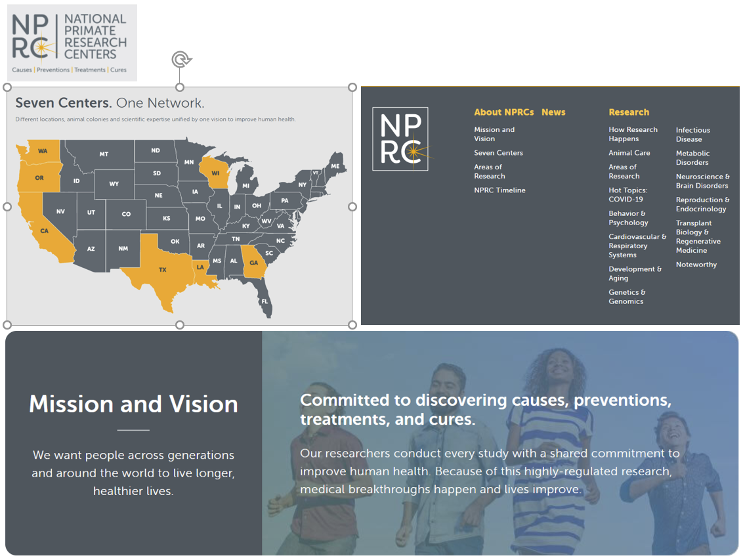Open the Research menu heading
Image resolution: width=743 pixels, height=560 pixels.
629,112
